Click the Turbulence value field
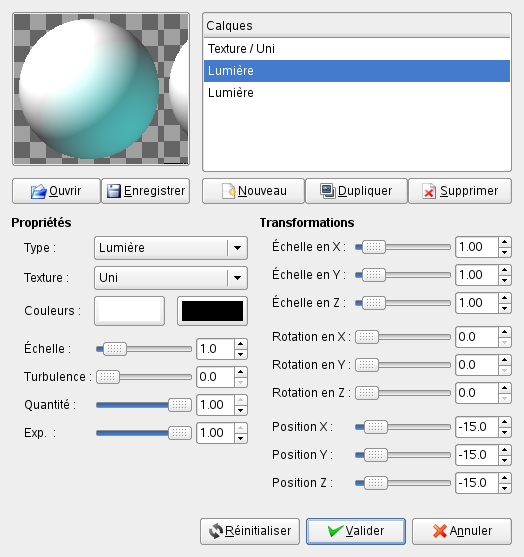Viewport: 524px width, 557px height. pyautogui.click(x=215, y=377)
